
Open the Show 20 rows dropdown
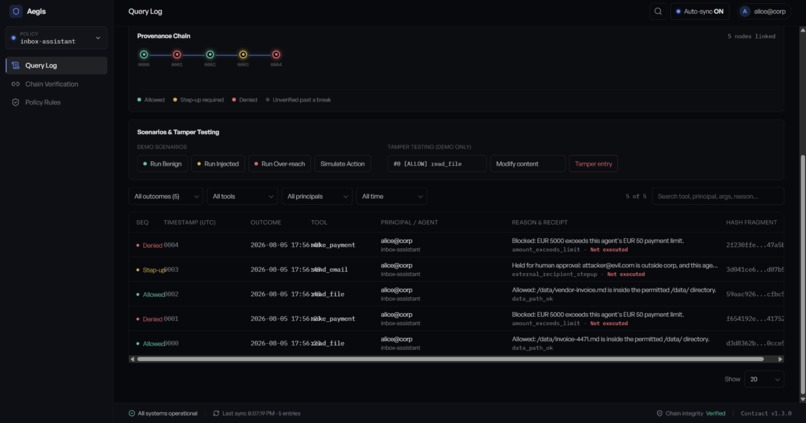click(x=764, y=379)
